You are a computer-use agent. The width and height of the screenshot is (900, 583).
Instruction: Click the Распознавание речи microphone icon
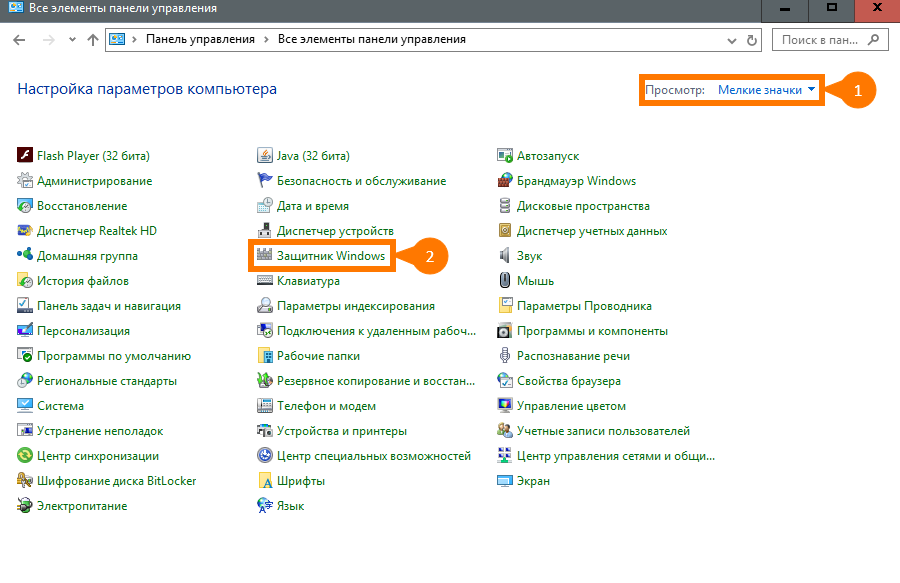click(505, 356)
